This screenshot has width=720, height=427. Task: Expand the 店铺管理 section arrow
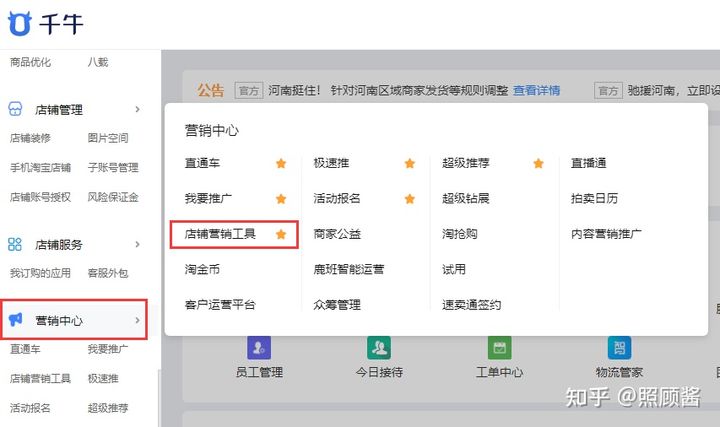coord(137,109)
